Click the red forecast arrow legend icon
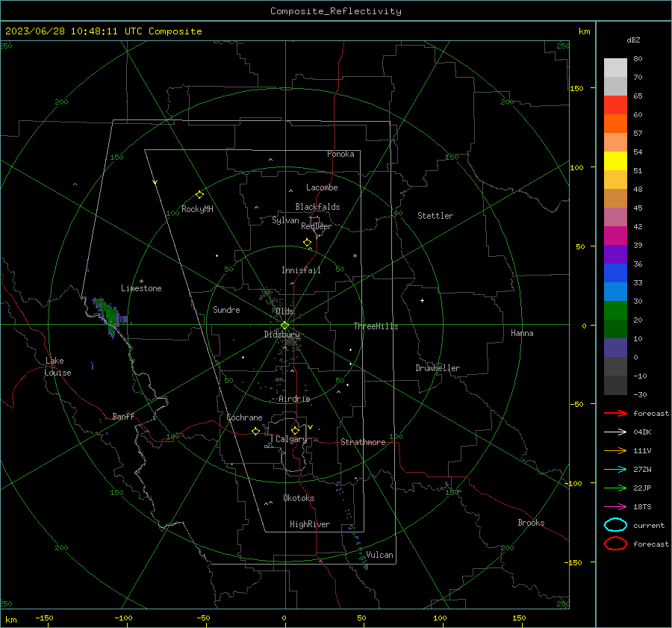Screen dimensions: 672x628 click(615, 413)
